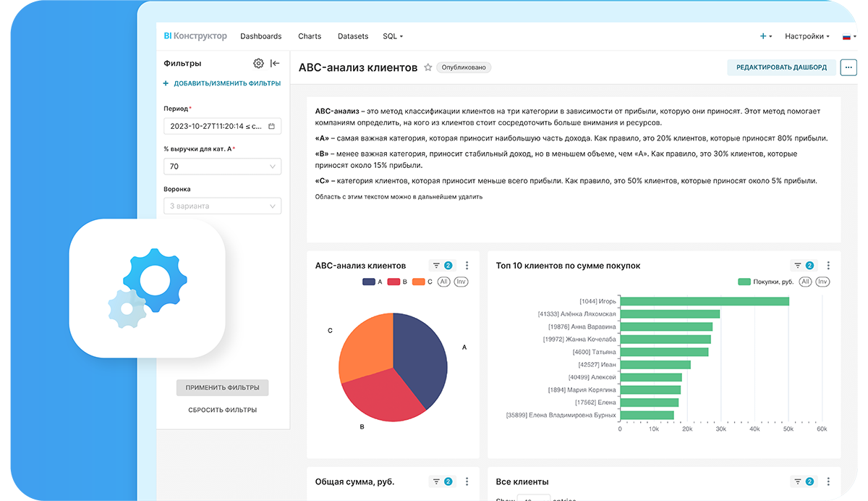Screen dimensions: 868x501
Task: Open the SQL dropdown menu
Action: point(393,36)
